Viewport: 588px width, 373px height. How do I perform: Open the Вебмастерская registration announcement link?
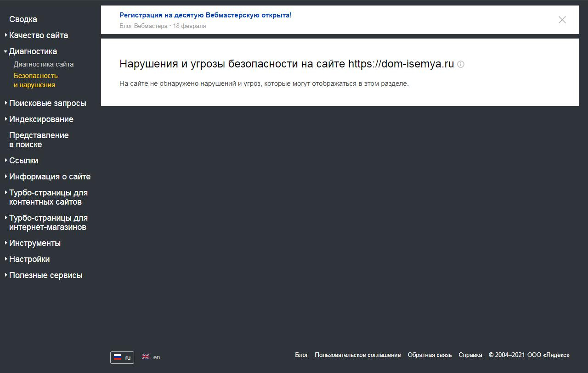[205, 15]
